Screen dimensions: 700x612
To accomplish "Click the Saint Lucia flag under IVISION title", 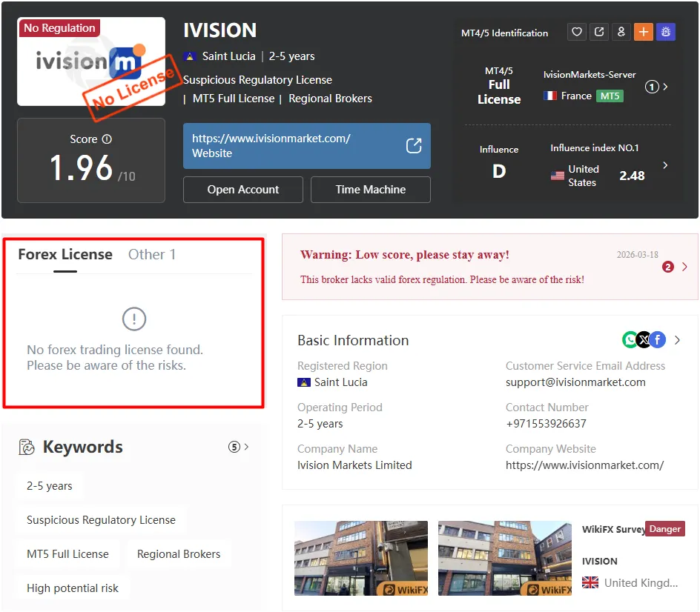I will click(190, 56).
